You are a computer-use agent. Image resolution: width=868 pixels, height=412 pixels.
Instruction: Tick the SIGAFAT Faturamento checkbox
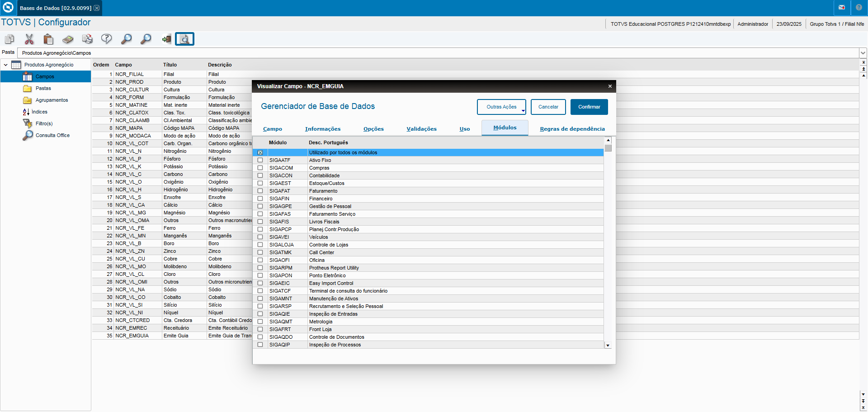pyautogui.click(x=260, y=191)
